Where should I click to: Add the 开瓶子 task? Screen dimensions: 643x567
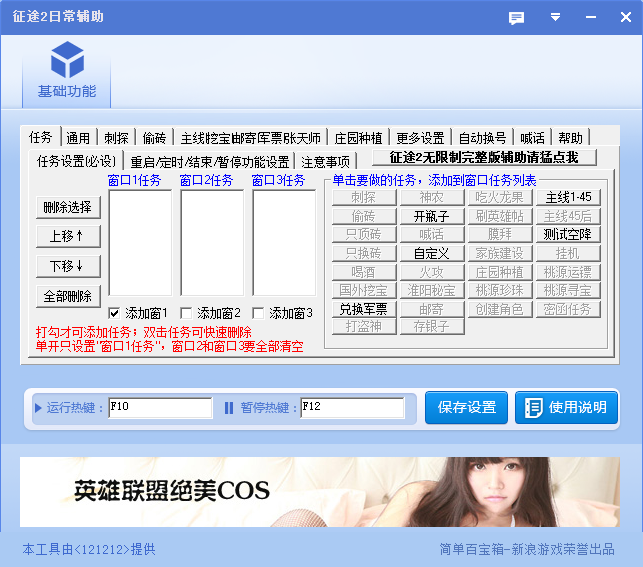click(432, 216)
